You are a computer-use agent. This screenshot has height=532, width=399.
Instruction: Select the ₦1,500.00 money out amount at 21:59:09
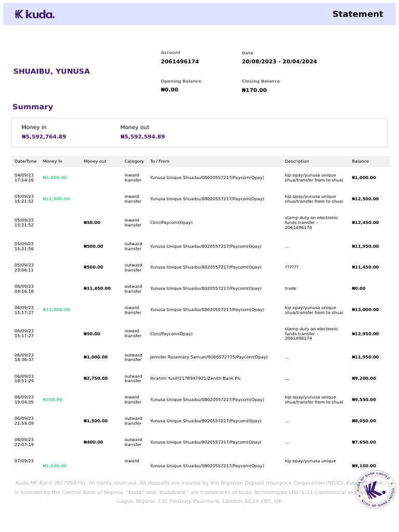coord(96,421)
